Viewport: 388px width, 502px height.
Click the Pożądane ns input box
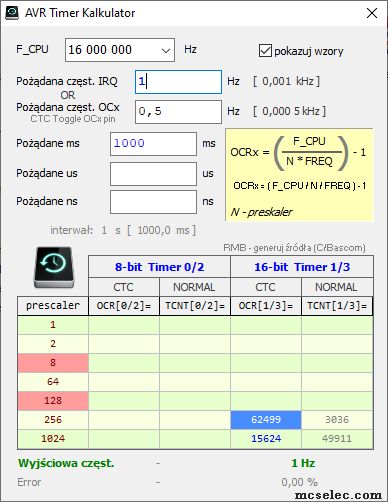click(x=153, y=202)
